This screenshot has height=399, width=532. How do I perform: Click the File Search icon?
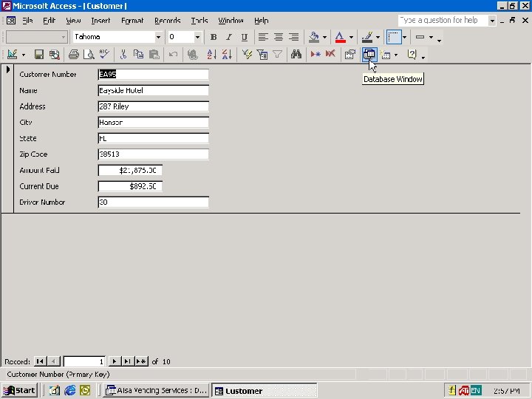[54, 54]
